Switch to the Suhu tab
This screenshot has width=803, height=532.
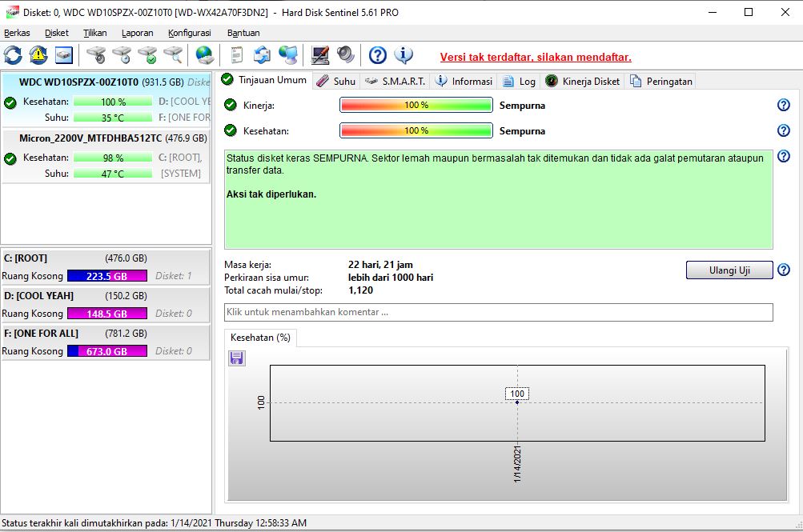(x=336, y=82)
